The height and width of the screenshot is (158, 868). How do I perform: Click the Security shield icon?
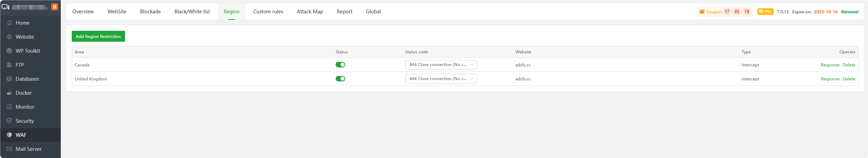(x=9, y=121)
